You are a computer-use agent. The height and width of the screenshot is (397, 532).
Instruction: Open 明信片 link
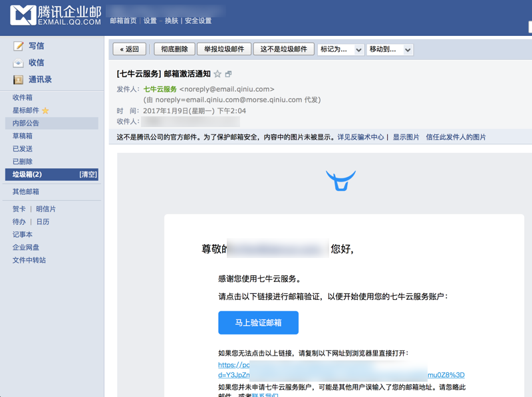46,209
